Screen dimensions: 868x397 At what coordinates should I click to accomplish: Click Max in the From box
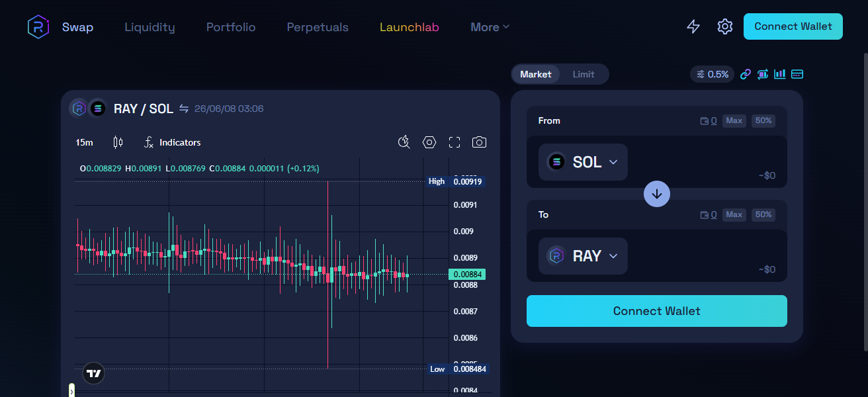coord(734,121)
